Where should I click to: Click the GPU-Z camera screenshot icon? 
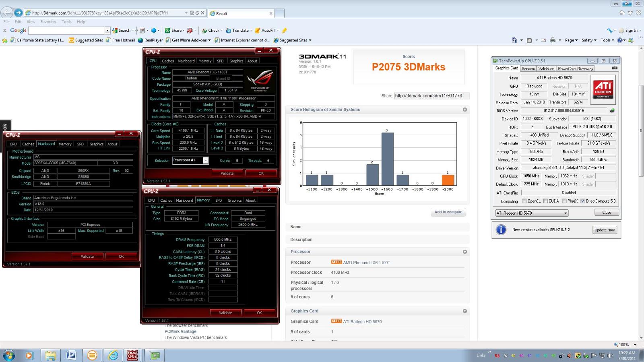point(615,68)
